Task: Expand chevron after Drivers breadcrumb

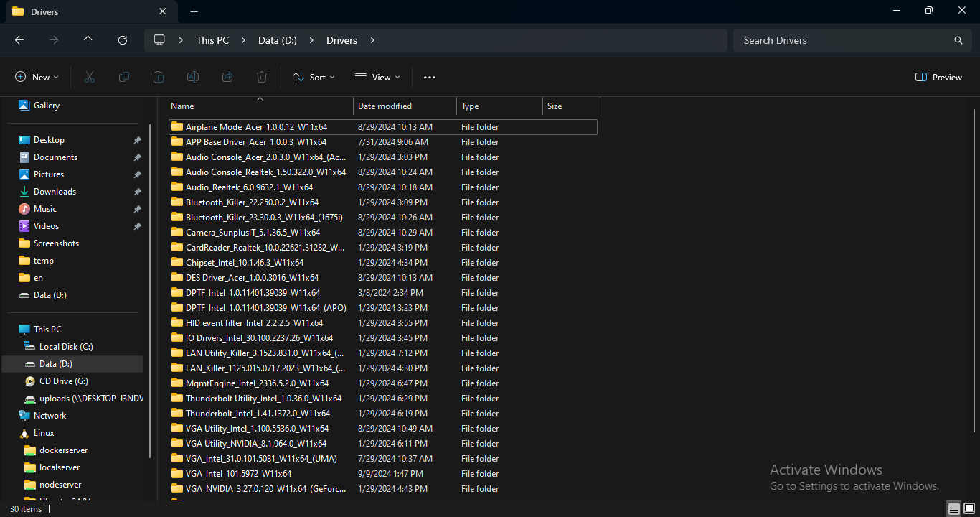Action: [x=372, y=40]
